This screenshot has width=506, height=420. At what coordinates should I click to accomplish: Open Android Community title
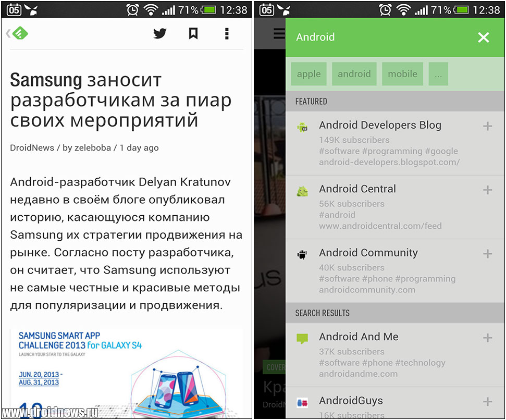(368, 253)
